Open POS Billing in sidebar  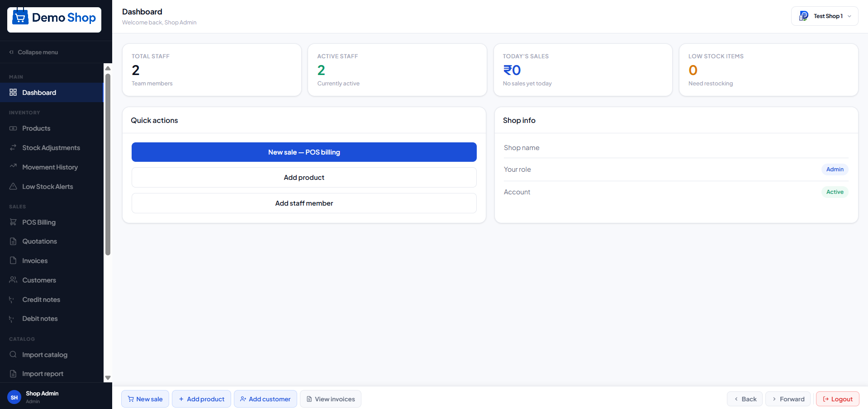point(52,222)
